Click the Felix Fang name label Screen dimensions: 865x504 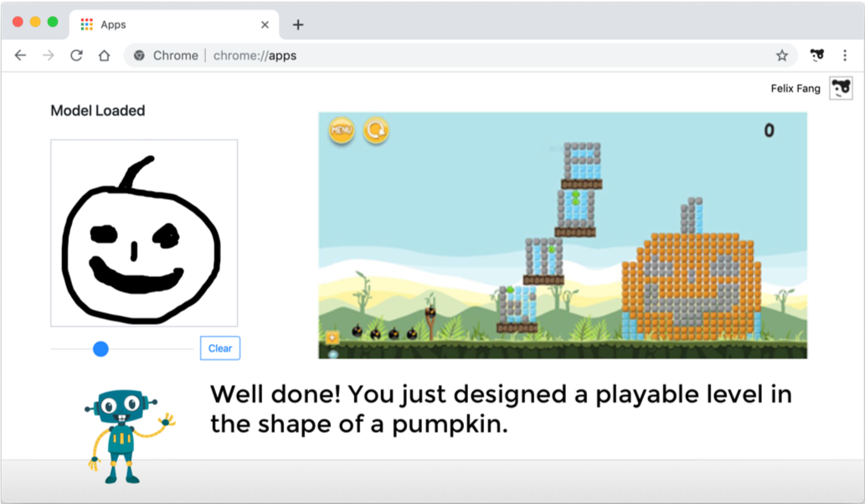coord(795,88)
